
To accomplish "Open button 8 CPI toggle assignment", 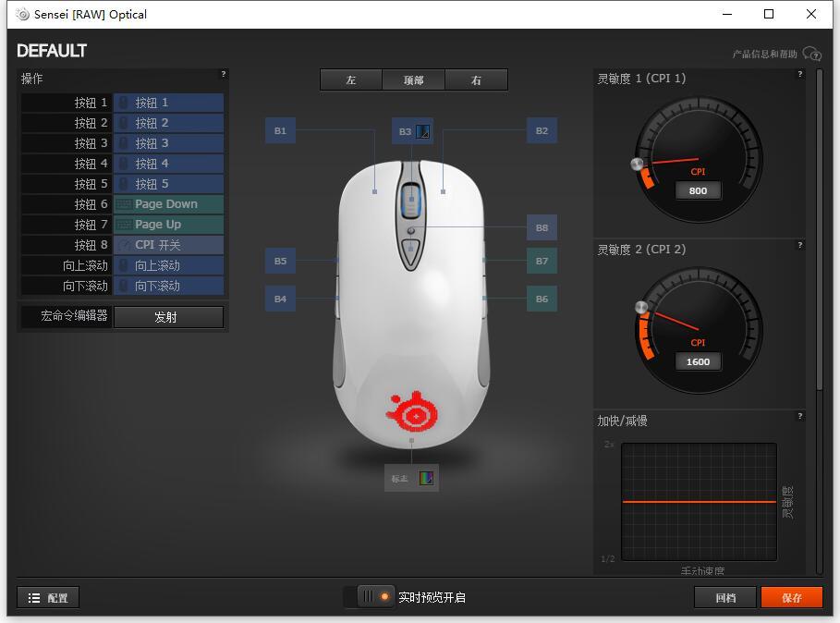I will [168, 245].
